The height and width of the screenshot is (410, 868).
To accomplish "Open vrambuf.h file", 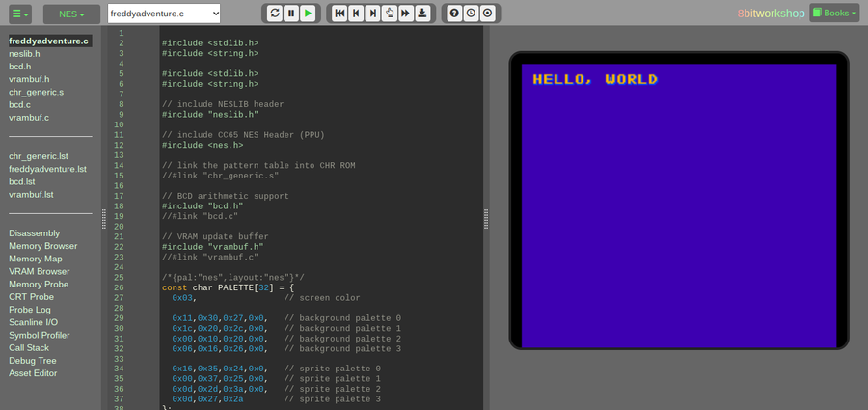I will point(29,79).
